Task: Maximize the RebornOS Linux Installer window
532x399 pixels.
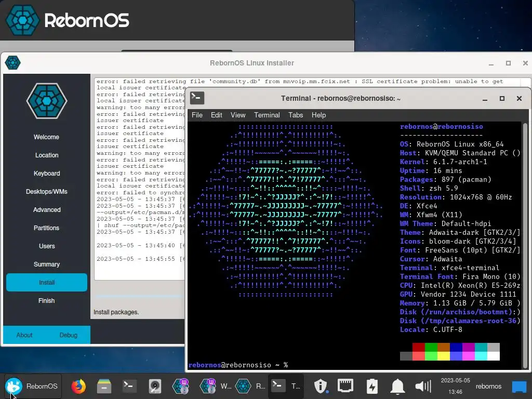Action: pyautogui.click(x=508, y=63)
